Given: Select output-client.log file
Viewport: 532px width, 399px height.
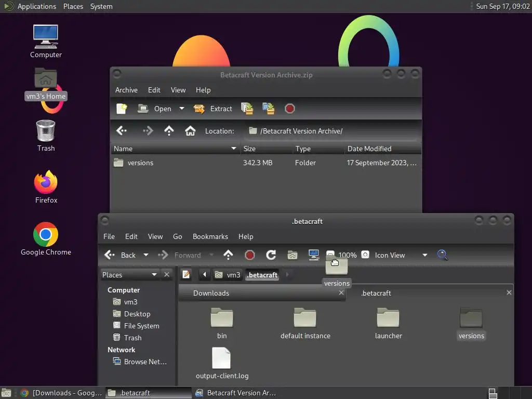Looking at the screenshot, I should 222,363.
